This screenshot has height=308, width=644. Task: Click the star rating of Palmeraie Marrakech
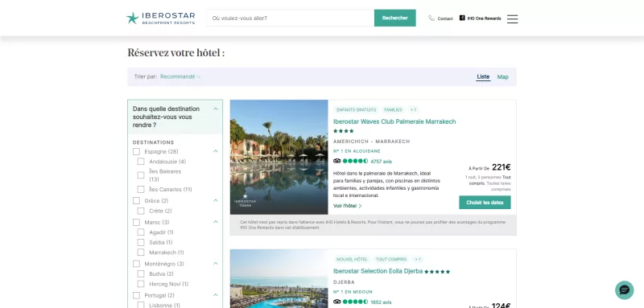pyautogui.click(x=344, y=131)
